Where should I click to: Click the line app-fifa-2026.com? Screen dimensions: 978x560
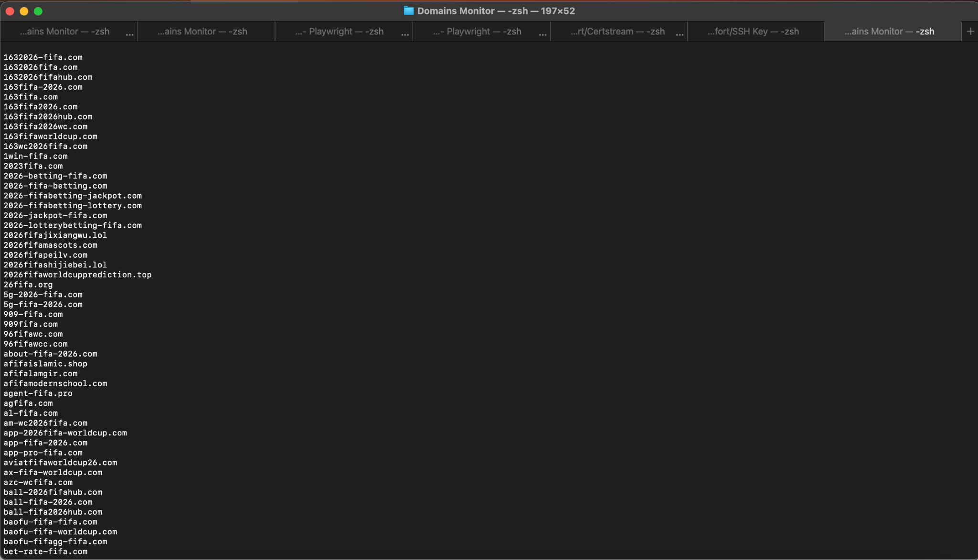click(x=45, y=443)
